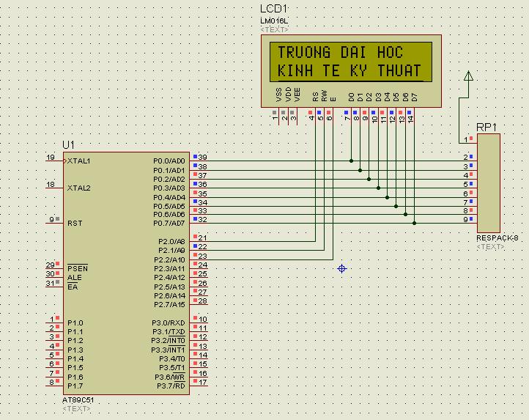This screenshot has height=420, width=529.
Task: Click the EA pin label
Action: point(73,287)
